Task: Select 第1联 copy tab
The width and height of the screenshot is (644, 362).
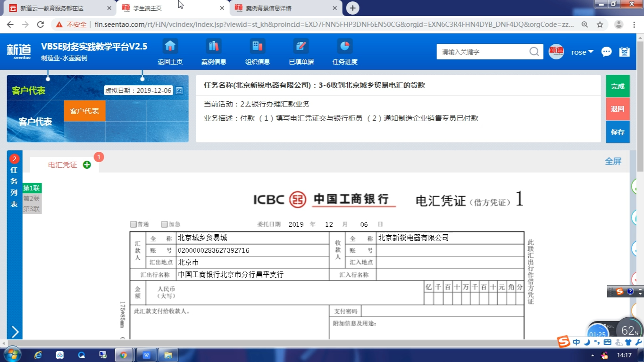Action: coord(32,188)
